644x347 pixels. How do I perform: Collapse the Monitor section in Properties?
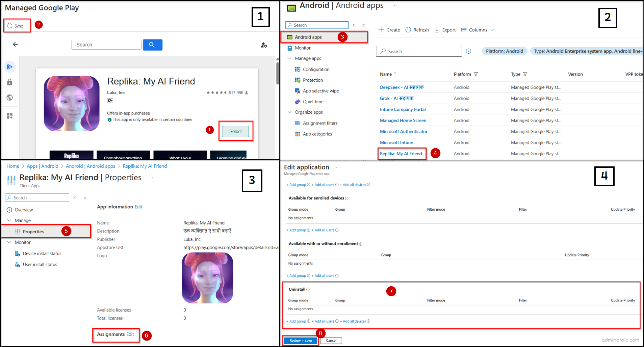coord(9,242)
